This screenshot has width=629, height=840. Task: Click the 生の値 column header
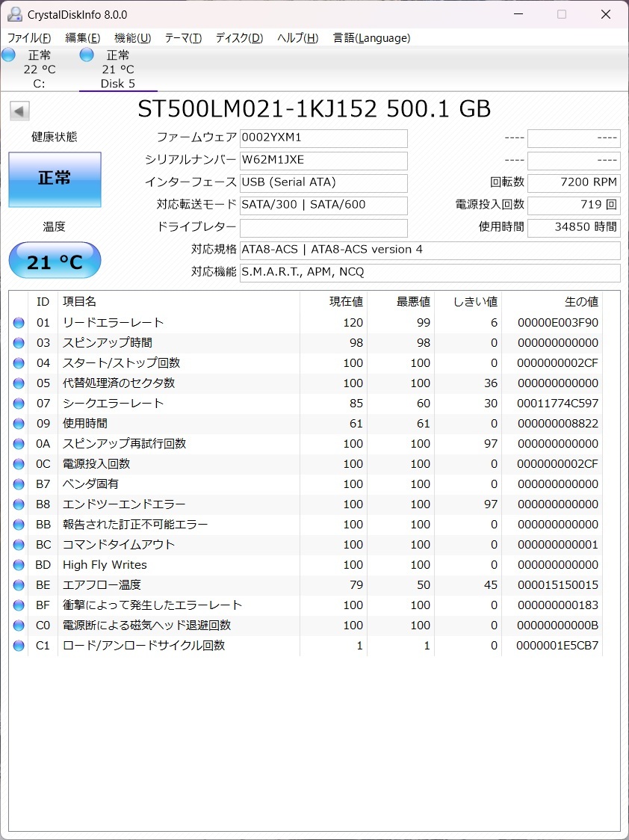[x=553, y=302]
